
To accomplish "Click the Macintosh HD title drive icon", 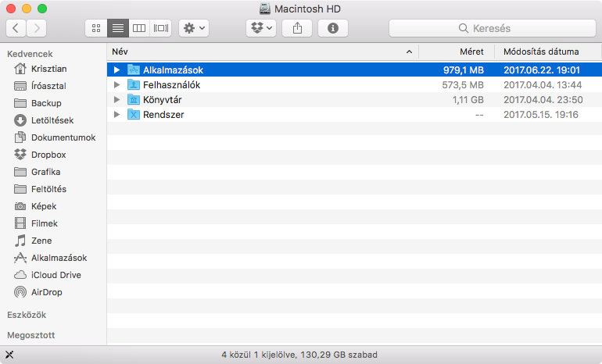I will [265, 9].
